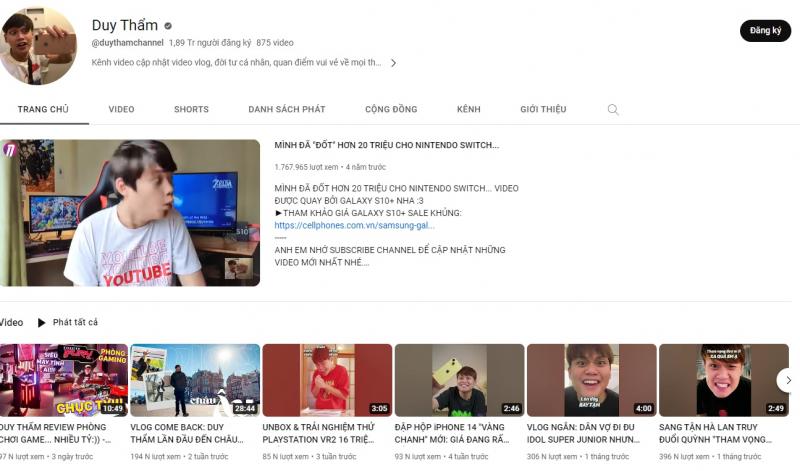Click the @duythamchannel handle text
Viewport: 800px width, 471px height.
128,43
